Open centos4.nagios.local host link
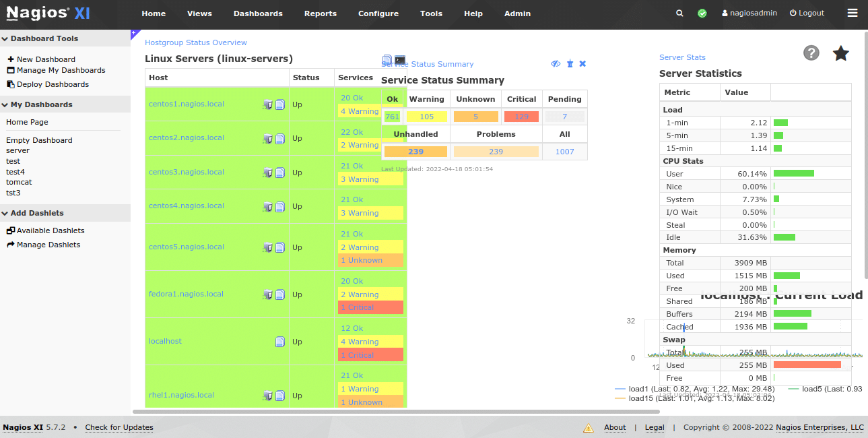Image resolution: width=868 pixels, height=438 pixels. [x=187, y=206]
